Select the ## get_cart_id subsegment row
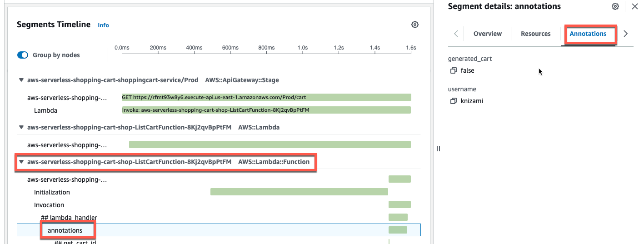This screenshot has height=244, width=644. 219,241
